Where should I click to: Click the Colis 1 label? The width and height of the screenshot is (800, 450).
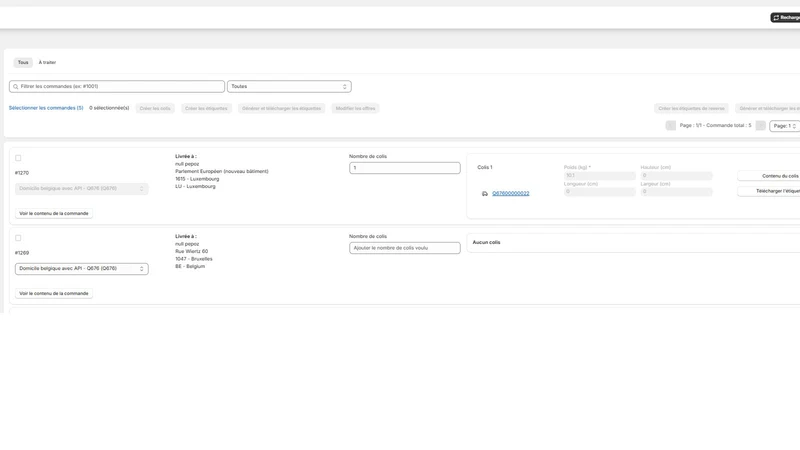(485, 167)
